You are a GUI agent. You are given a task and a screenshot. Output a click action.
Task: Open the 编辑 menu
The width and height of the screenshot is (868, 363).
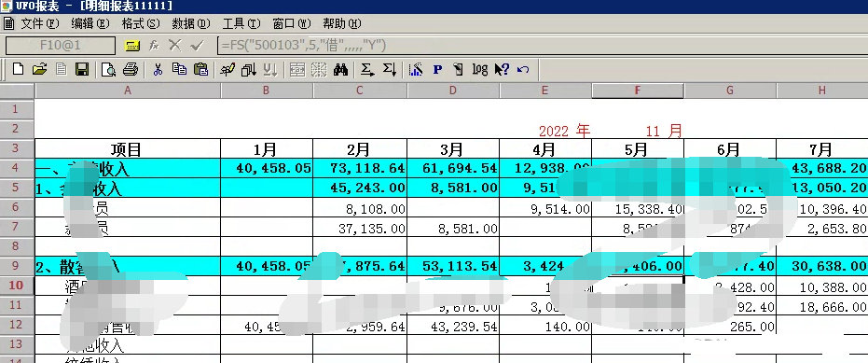pos(90,24)
